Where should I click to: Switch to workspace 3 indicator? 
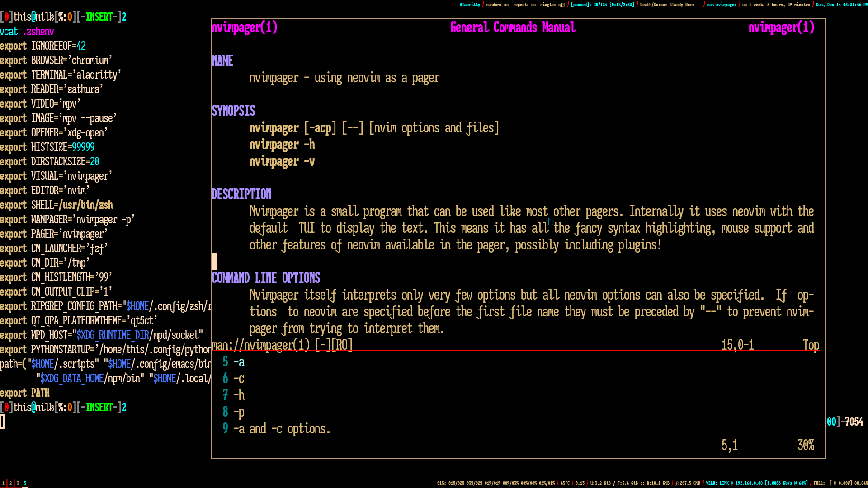pos(18,483)
